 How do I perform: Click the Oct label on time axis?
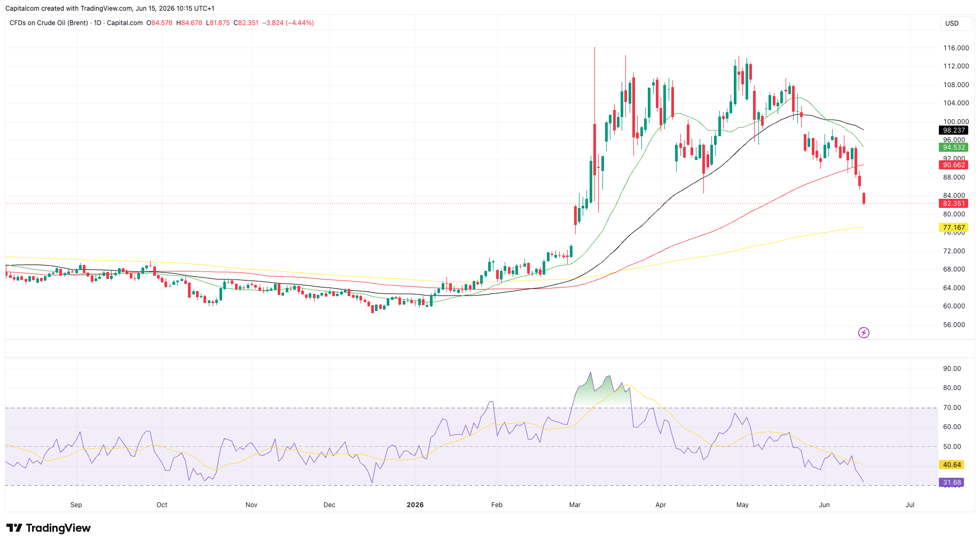(x=162, y=505)
